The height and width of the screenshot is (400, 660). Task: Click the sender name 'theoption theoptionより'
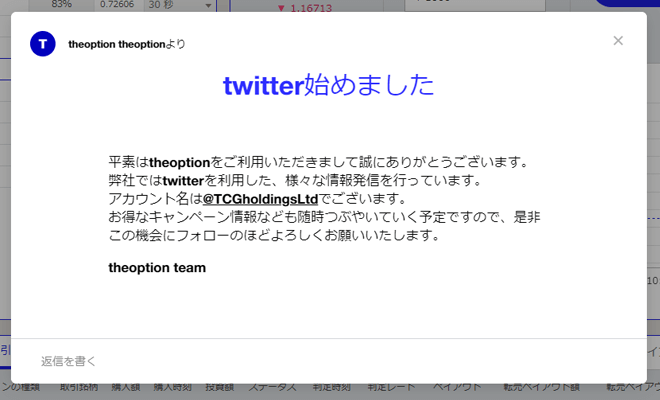click(x=127, y=44)
